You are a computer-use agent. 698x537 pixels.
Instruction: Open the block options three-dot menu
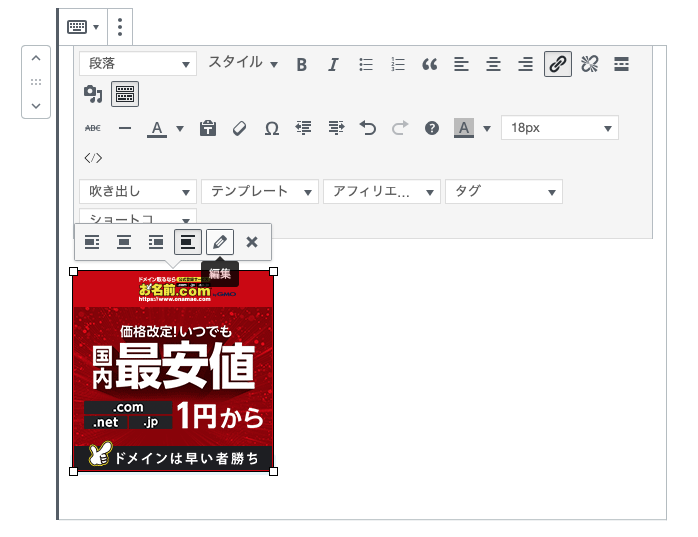pos(120,27)
